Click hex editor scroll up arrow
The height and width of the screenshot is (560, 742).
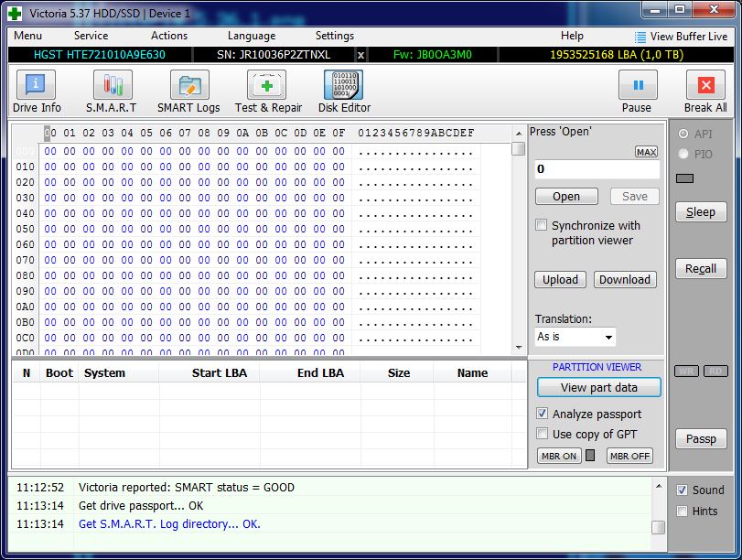[x=519, y=134]
